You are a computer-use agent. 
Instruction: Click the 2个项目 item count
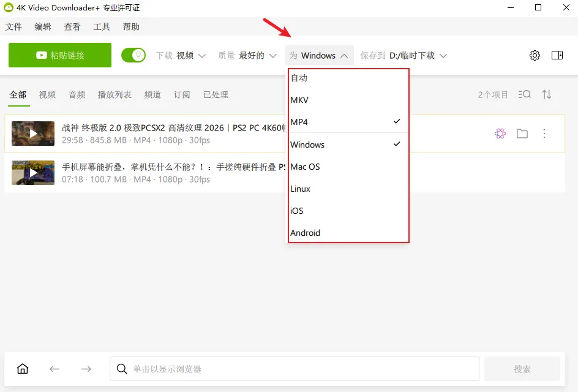click(494, 95)
